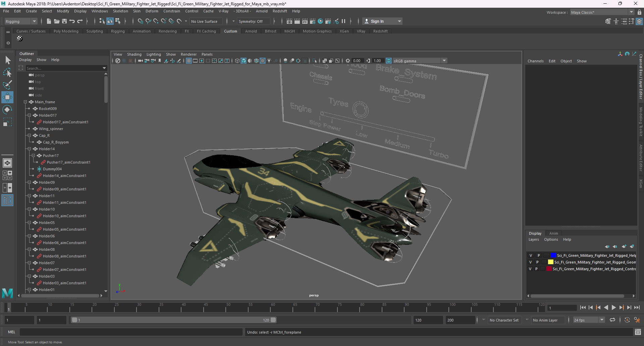Toggle playback P on the Helpers layer
The height and width of the screenshot is (346, 644).
click(538, 255)
